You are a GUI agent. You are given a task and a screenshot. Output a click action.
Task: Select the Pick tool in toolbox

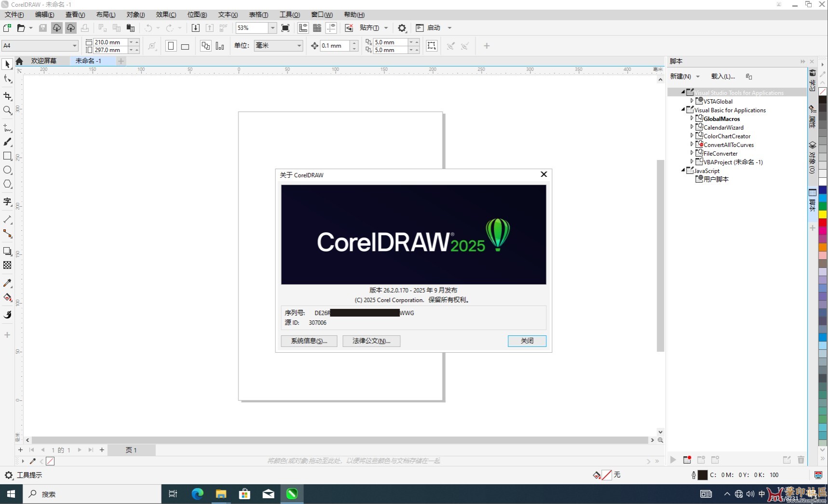pos(7,64)
